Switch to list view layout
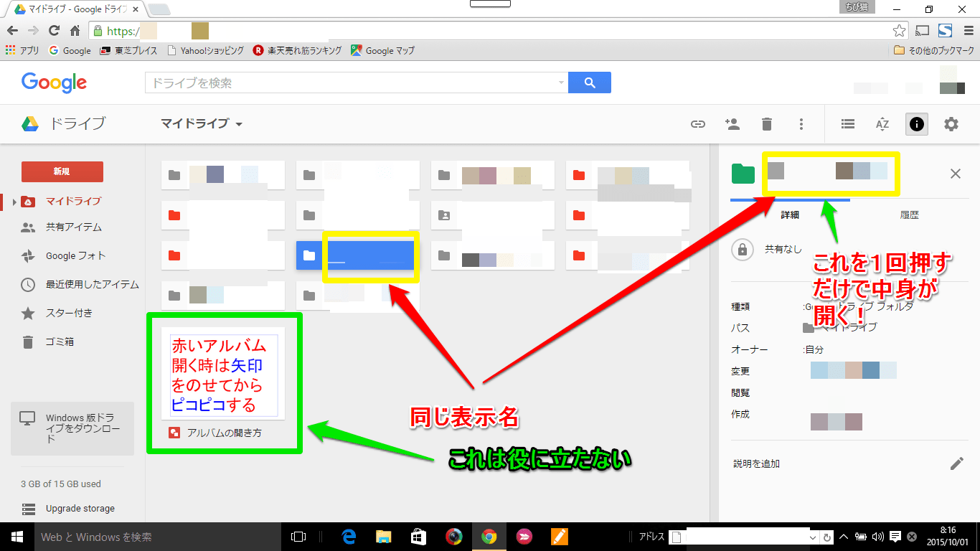This screenshot has height=551, width=980. pyautogui.click(x=847, y=124)
